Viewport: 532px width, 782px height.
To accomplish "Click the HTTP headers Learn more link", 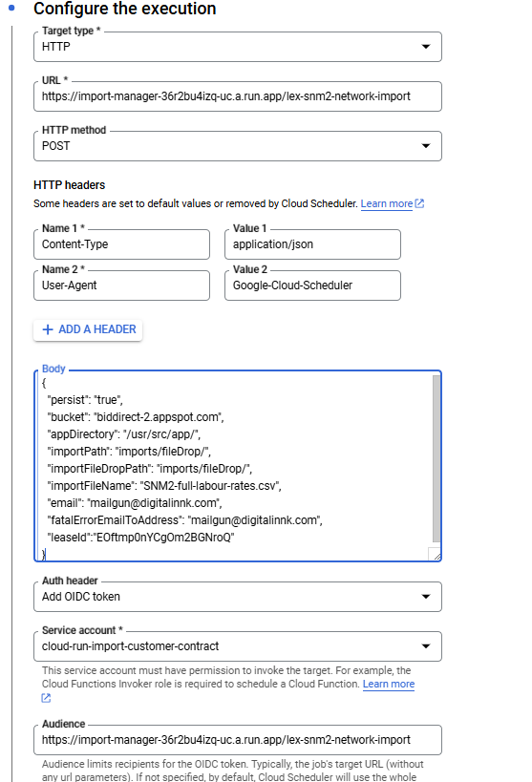I will (386, 203).
